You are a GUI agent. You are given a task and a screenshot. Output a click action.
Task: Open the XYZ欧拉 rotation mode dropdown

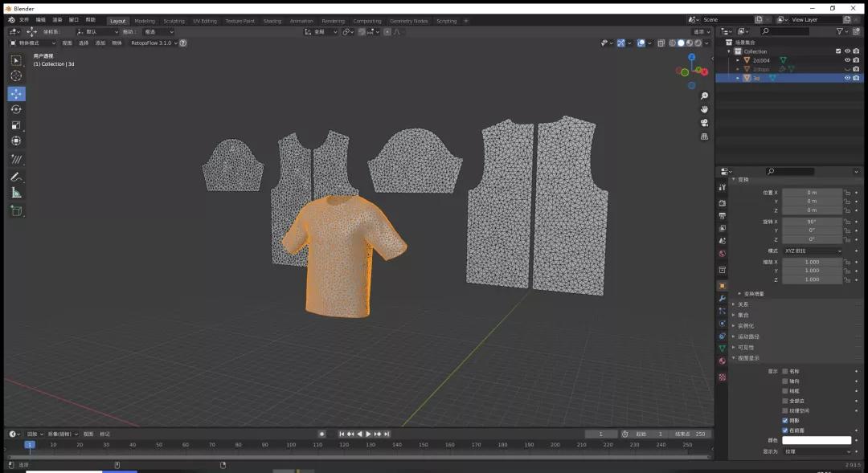[x=813, y=251]
